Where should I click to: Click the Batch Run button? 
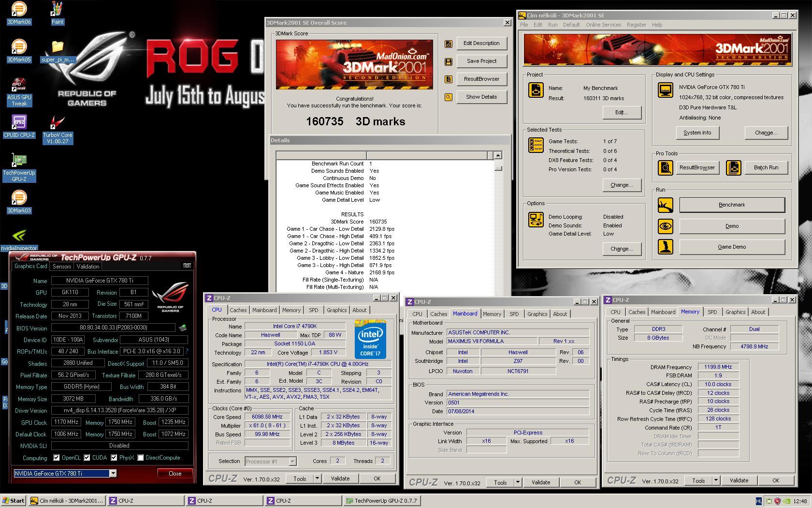pyautogui.click(x=766, y=168)
